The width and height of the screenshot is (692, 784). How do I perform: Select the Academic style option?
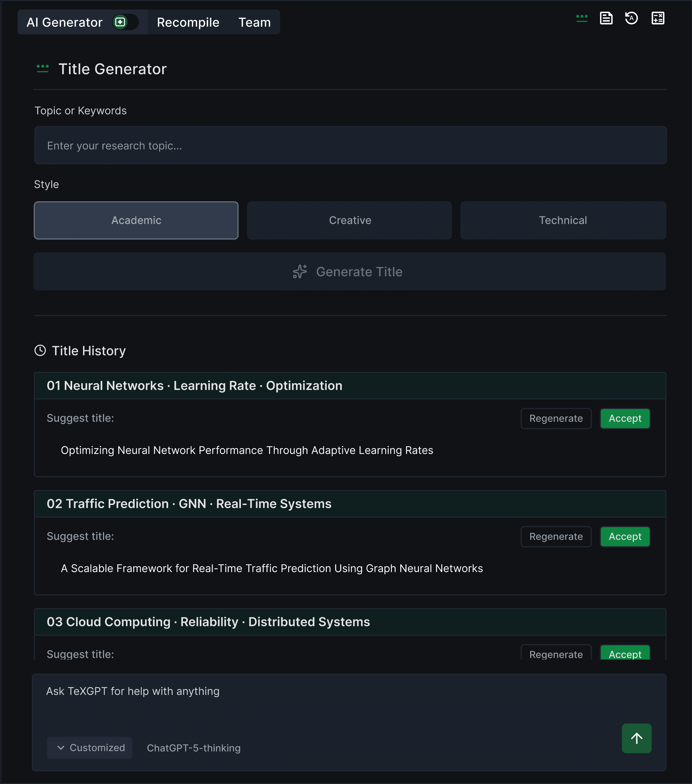136,220
